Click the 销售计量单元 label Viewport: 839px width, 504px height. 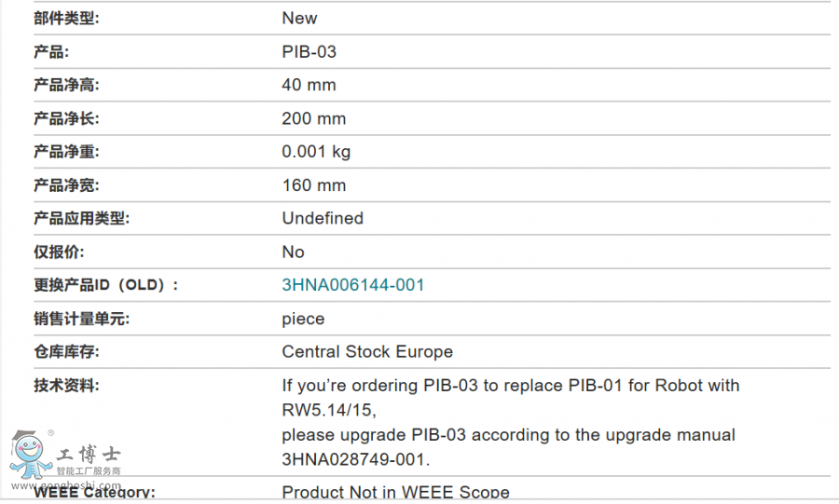click(x=81, y=319)
